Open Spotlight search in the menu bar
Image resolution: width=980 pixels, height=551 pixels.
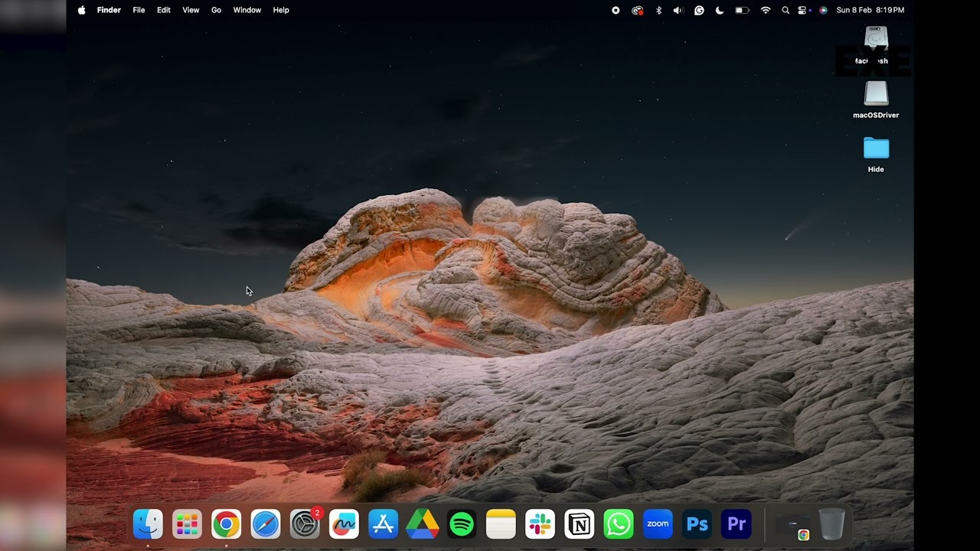click(786, 10)
